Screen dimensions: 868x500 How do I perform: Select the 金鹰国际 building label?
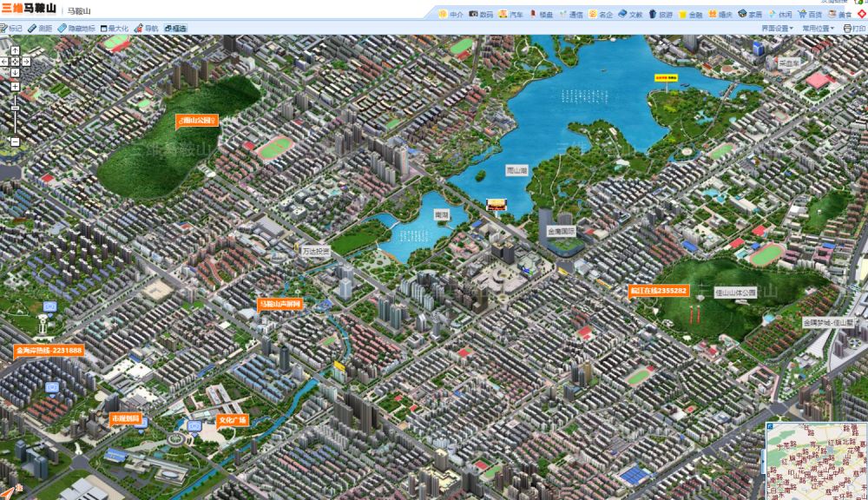coord(561,231)
